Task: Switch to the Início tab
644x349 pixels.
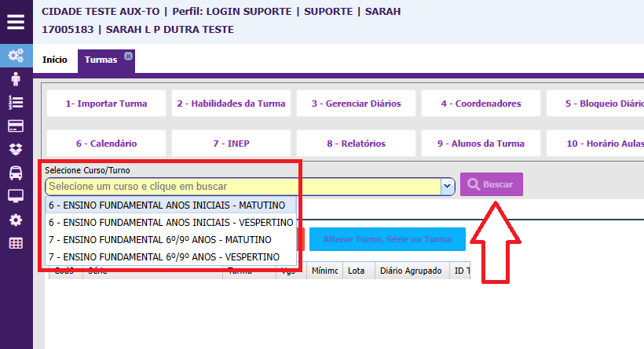Action: click(55, 60)
